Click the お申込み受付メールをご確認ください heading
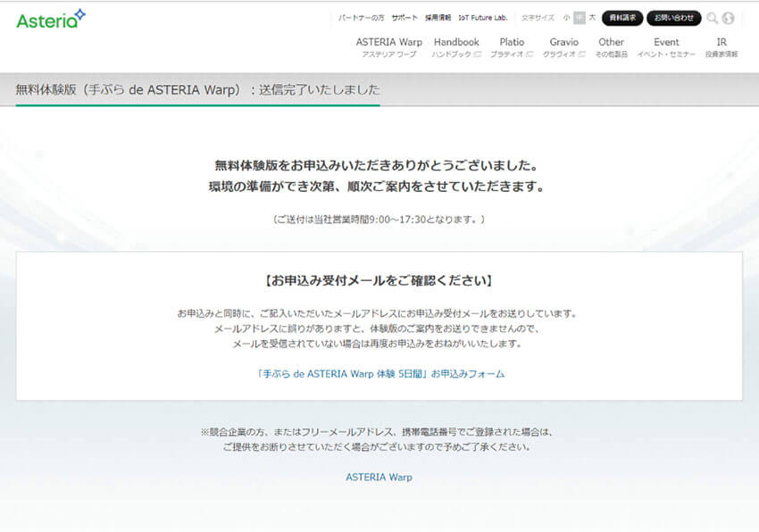 [x=379, y=280]
